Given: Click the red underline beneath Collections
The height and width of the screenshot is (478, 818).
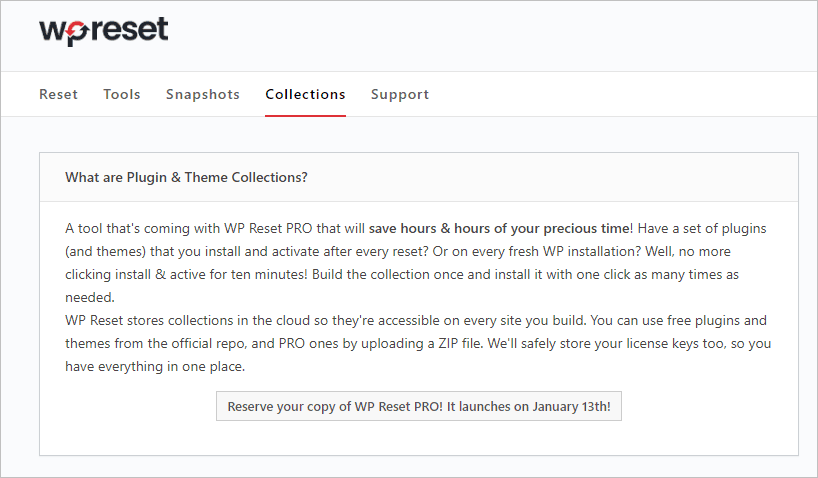Looking at the screenshot, I should click(305, 115).
